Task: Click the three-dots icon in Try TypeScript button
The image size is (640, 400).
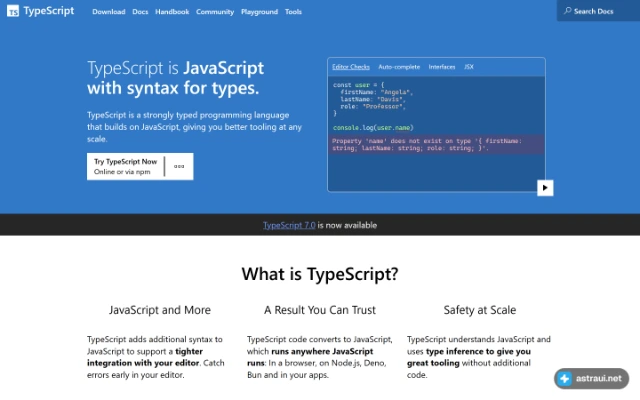Action: (179, 166)
